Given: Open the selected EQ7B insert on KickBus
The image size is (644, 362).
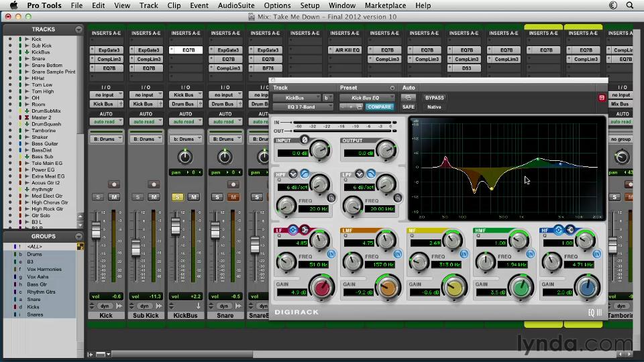Looking at the screenshot, I should click(186, 50).
